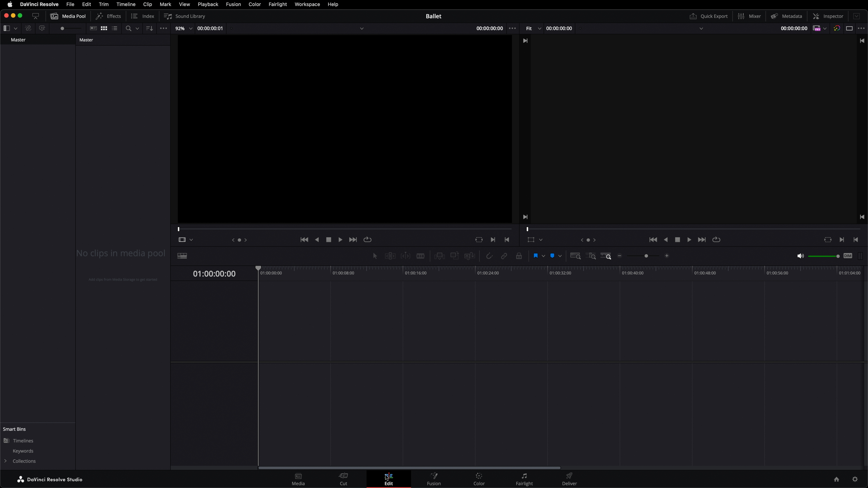Click the Insert Clip edit icon
The image size is (868, 488).
(x=439, y=256)
